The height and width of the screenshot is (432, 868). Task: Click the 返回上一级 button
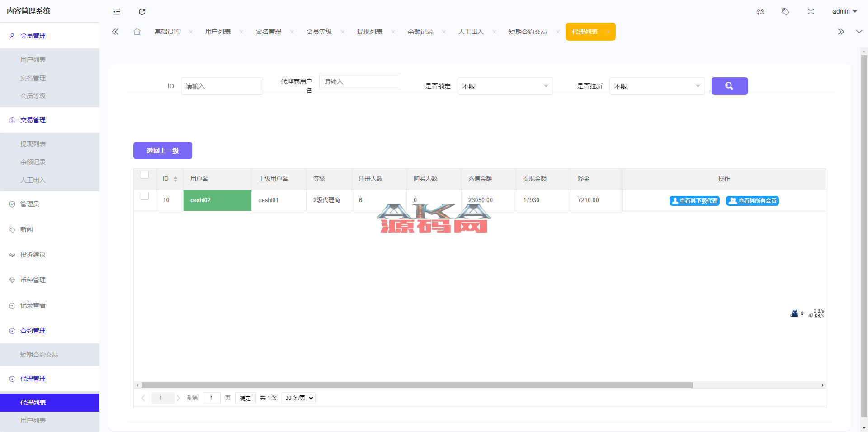[163, 151]
